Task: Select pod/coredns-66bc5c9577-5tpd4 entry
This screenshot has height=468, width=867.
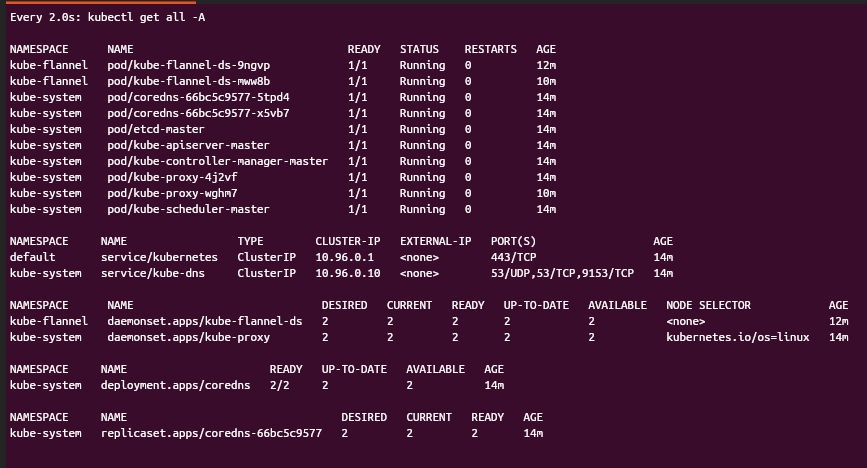Action: 198,97
